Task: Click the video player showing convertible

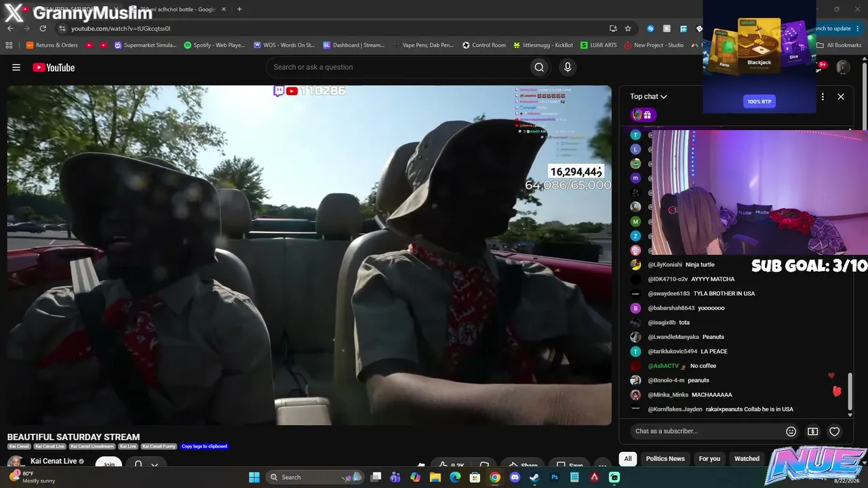Action: (x=309, y=255)
